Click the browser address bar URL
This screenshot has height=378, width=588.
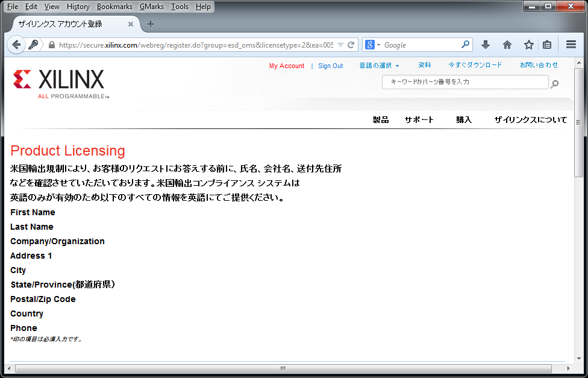tap(196, 45)
